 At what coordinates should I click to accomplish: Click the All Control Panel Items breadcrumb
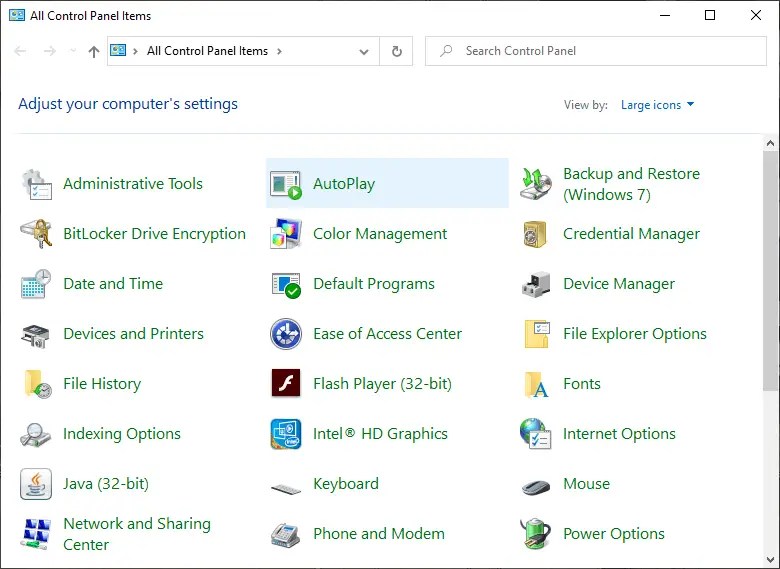coord(207,51)
